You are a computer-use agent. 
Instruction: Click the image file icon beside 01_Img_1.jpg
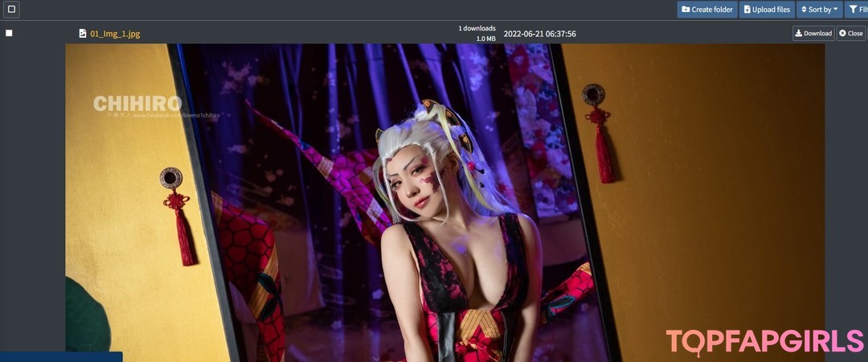pos(82,34)
